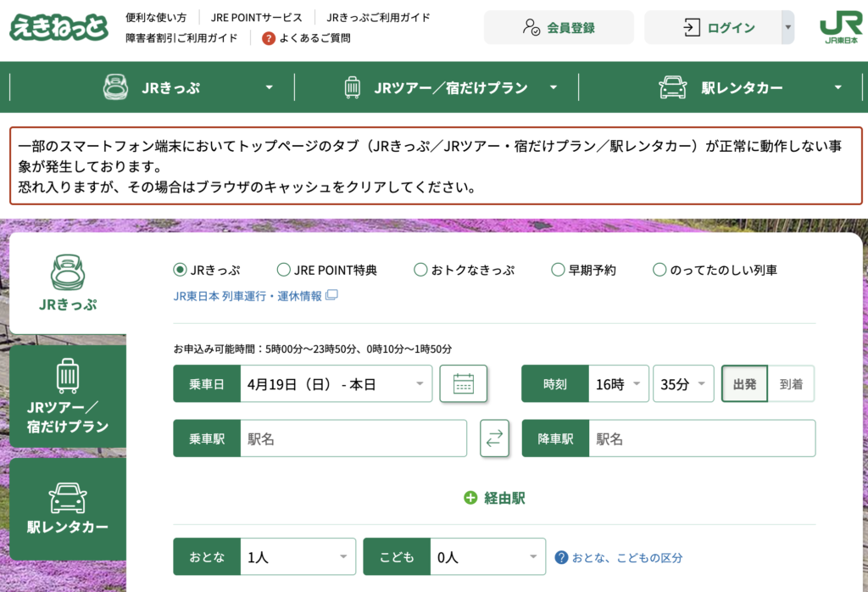The width and height of the screenshot is (868, 592).
Task: Select the JRE POINT特典 radio button
Action: [284, 271]
